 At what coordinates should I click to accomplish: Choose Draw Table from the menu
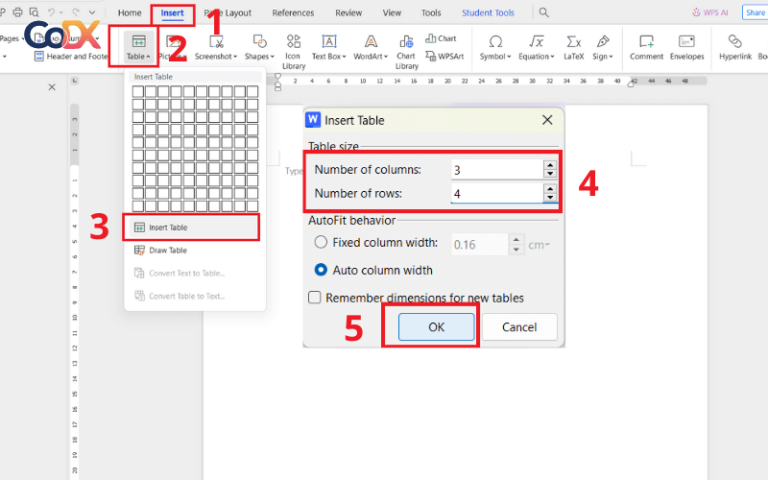coord(167,250)
